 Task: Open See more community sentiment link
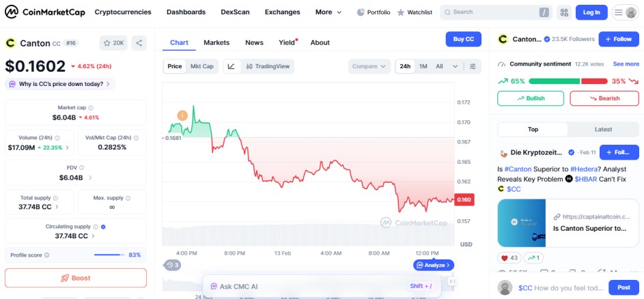[626, 64]
